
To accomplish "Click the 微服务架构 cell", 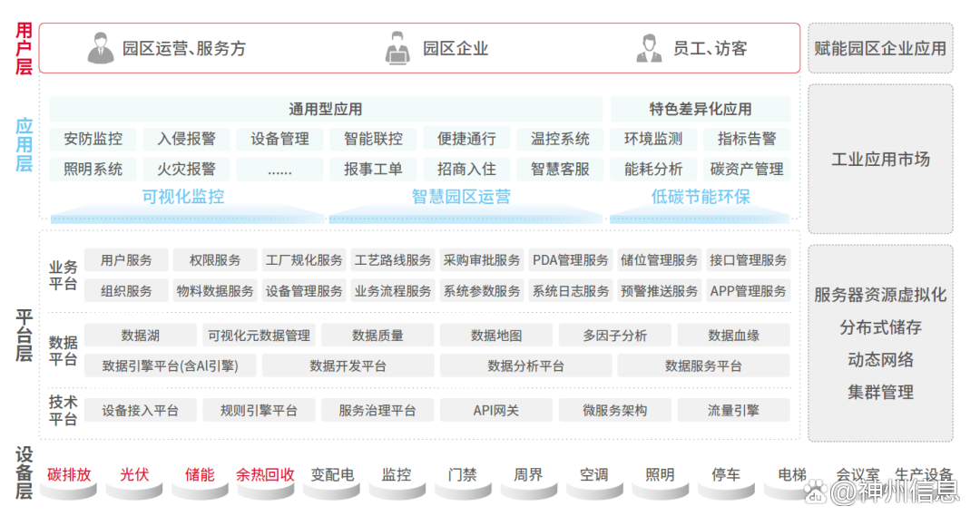I will tap(615, 411).
